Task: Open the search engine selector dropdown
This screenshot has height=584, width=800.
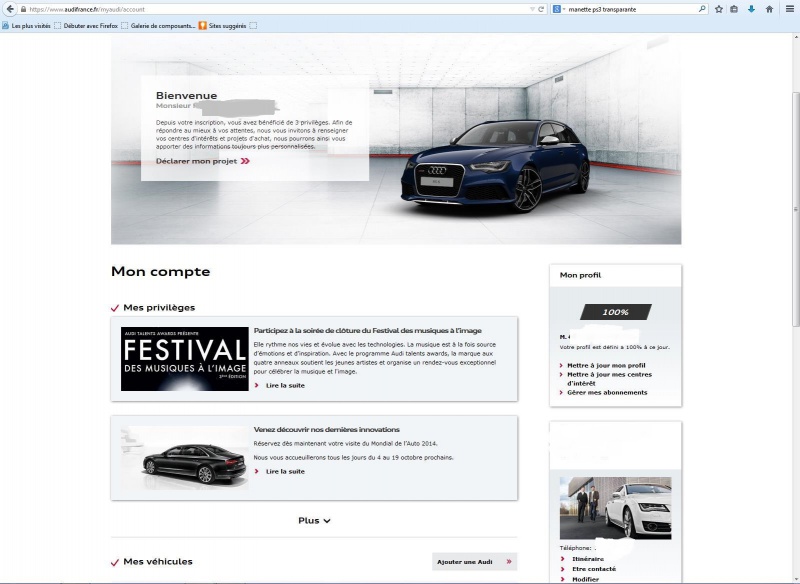Action: click(x=559, y=9)
